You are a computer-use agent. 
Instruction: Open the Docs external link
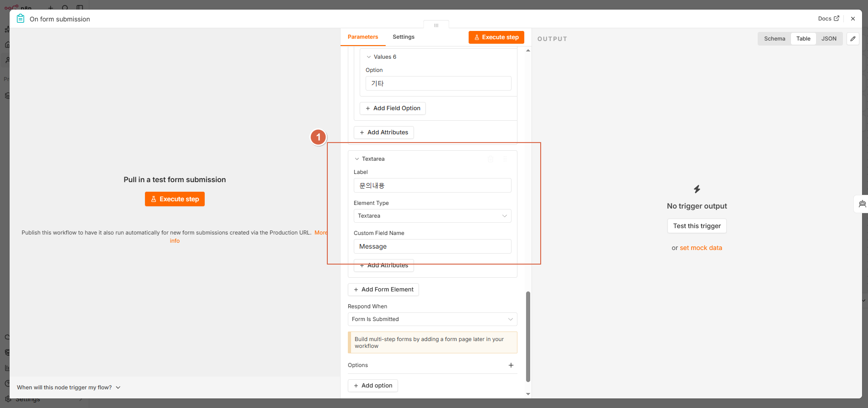828,19
